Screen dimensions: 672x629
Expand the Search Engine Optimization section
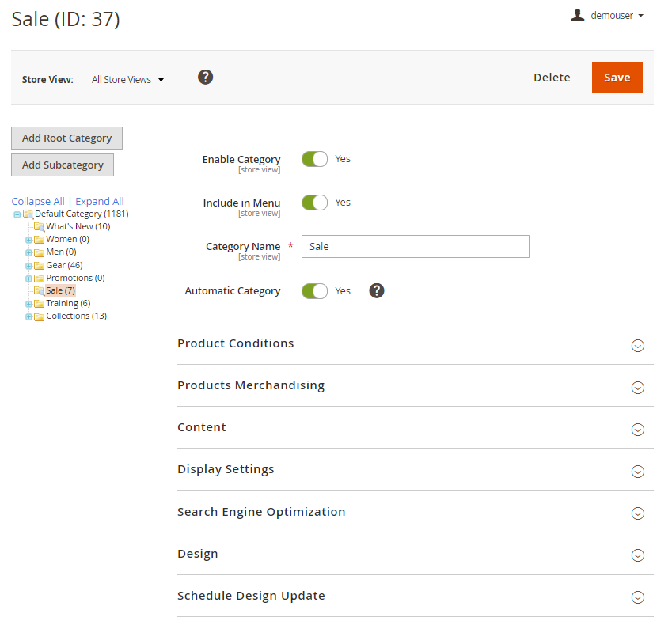pos(637,513)
